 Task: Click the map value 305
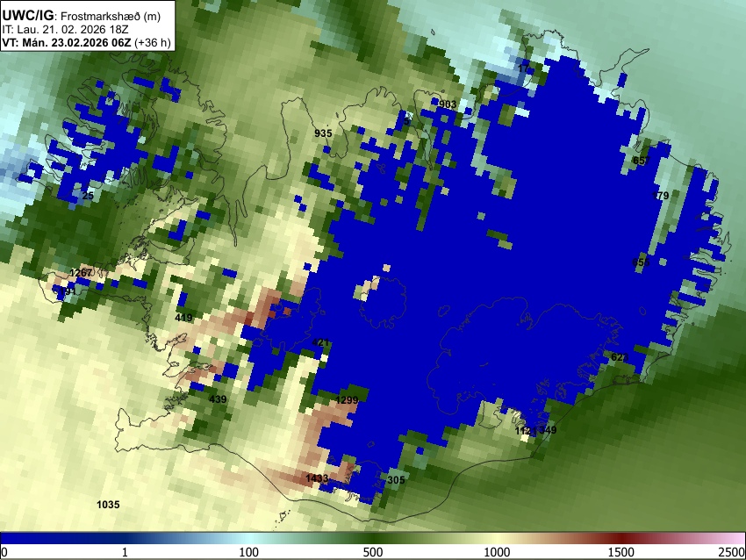pyautogui.click(x=396, y=479)
